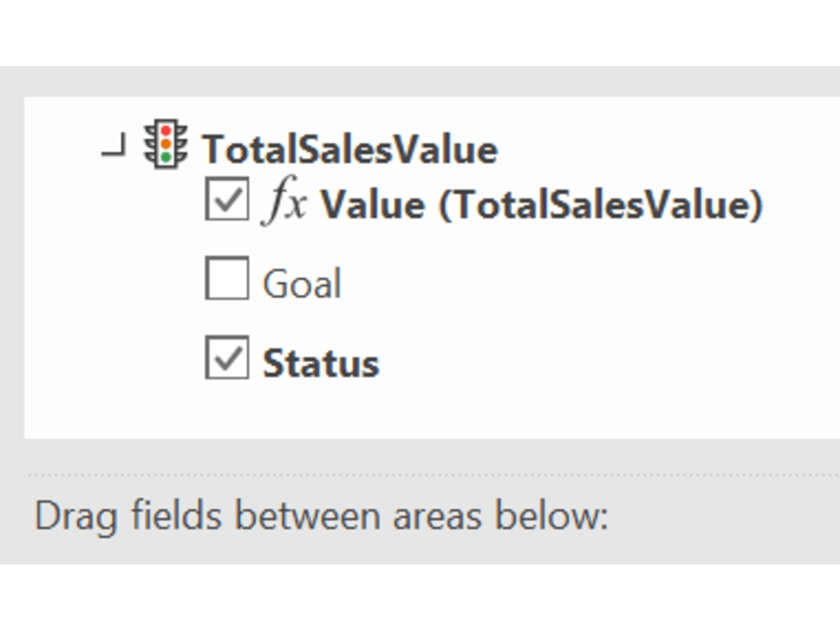Viewport: 840px width, 630px height.
Task: Select the bold Status field label
Action: pos(321,363)
